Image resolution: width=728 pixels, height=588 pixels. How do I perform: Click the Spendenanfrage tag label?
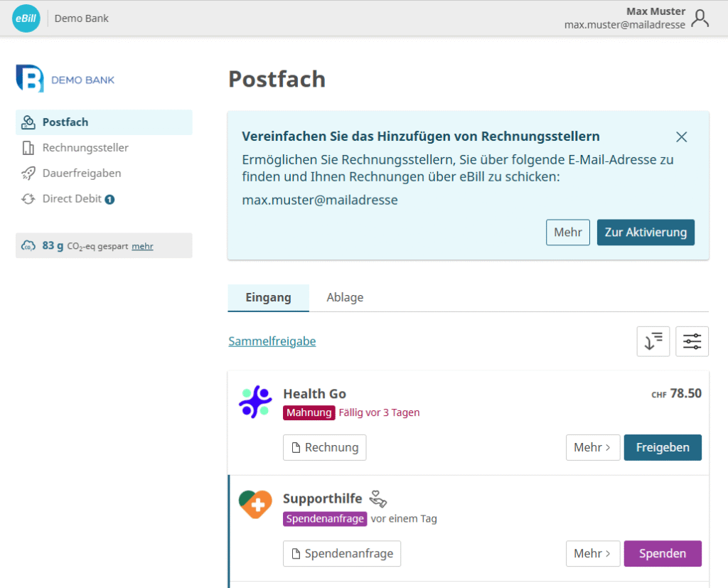(325, 519)
